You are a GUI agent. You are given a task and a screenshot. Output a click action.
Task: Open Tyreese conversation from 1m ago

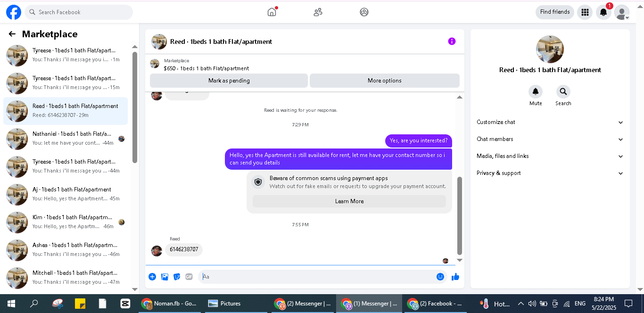click(66, 56)
